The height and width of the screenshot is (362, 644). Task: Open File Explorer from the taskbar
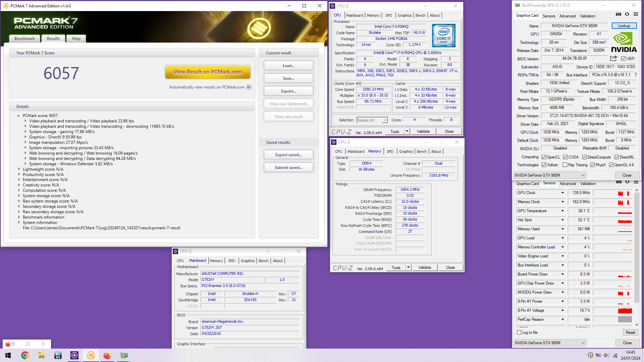[41, 355]
